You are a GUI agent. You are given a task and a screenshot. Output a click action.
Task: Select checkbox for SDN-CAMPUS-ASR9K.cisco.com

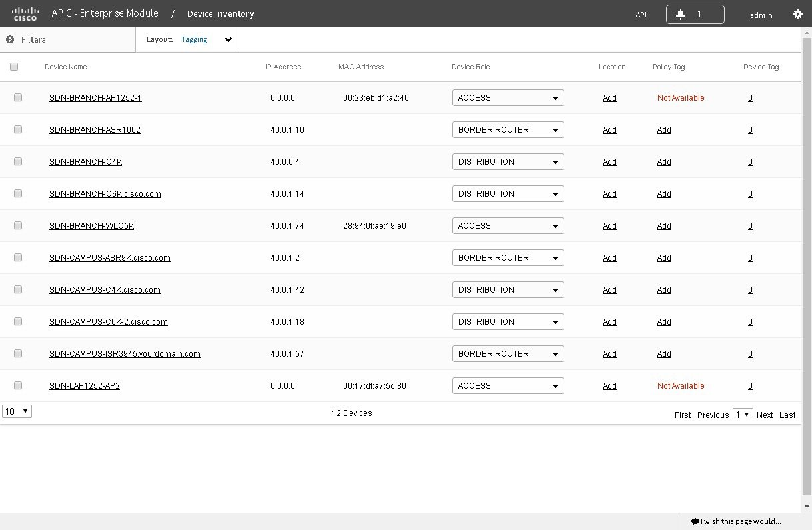tap(18, 257)
